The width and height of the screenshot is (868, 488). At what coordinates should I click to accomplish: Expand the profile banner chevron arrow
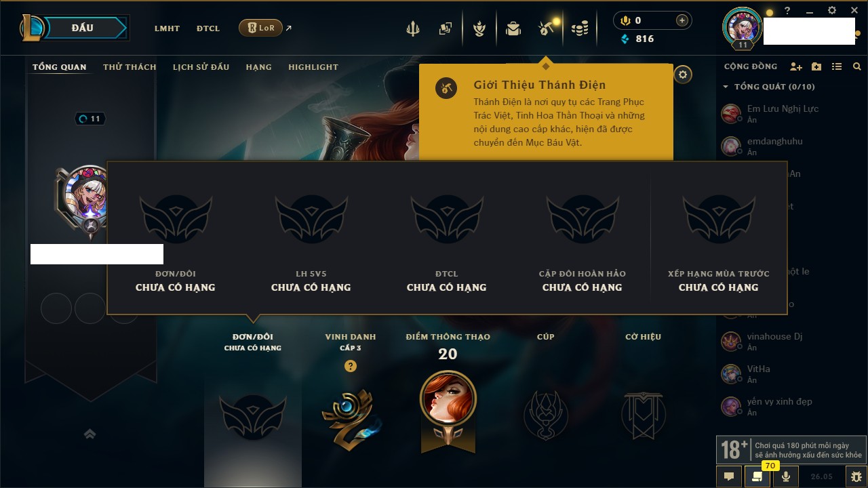click(x=90, y=434)
